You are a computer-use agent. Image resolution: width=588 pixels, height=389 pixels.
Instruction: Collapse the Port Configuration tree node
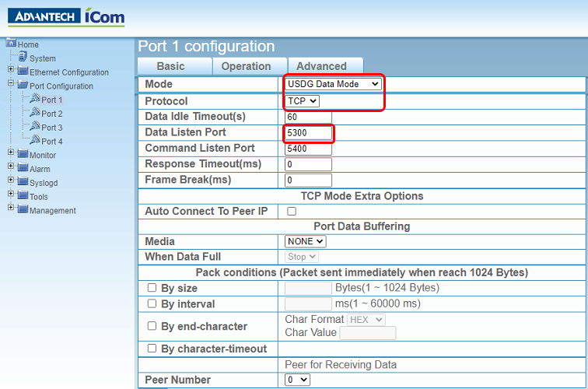11,83
